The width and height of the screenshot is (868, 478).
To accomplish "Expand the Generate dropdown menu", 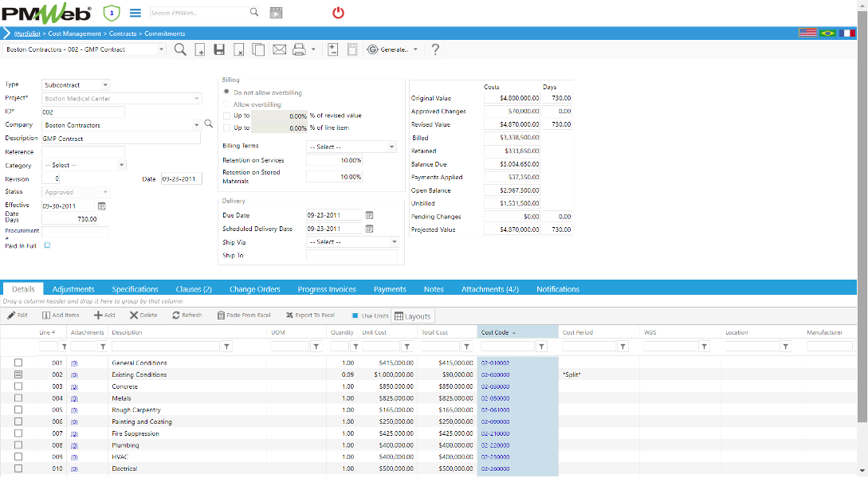I will [x=415, y=49].
